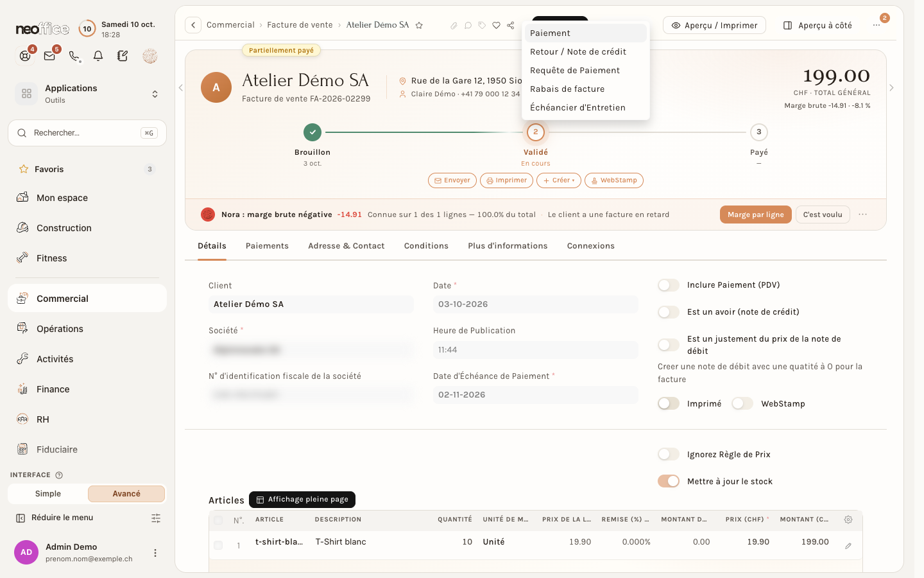Open the Créer dropdown button
Screen dimensions: 924x578
coord(559,180)
